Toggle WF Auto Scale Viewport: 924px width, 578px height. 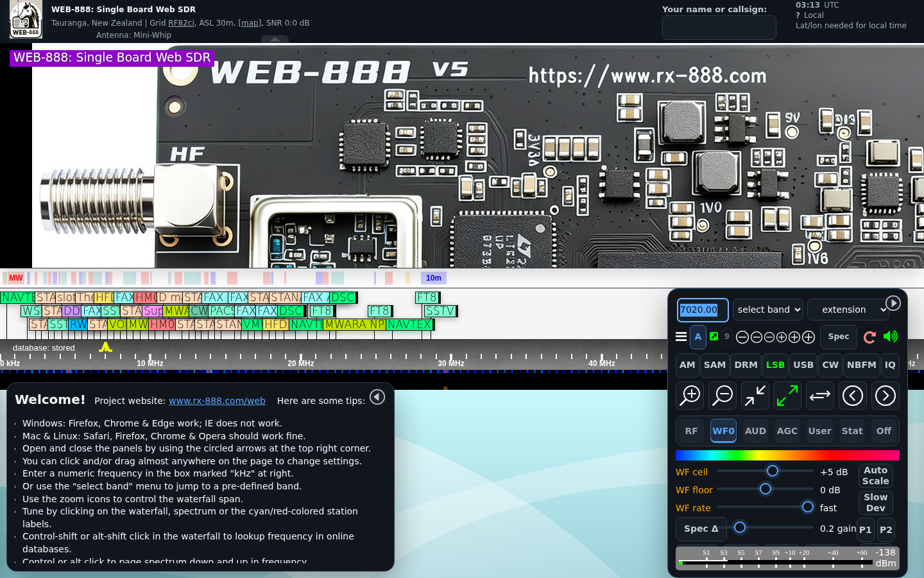(875, 476)
